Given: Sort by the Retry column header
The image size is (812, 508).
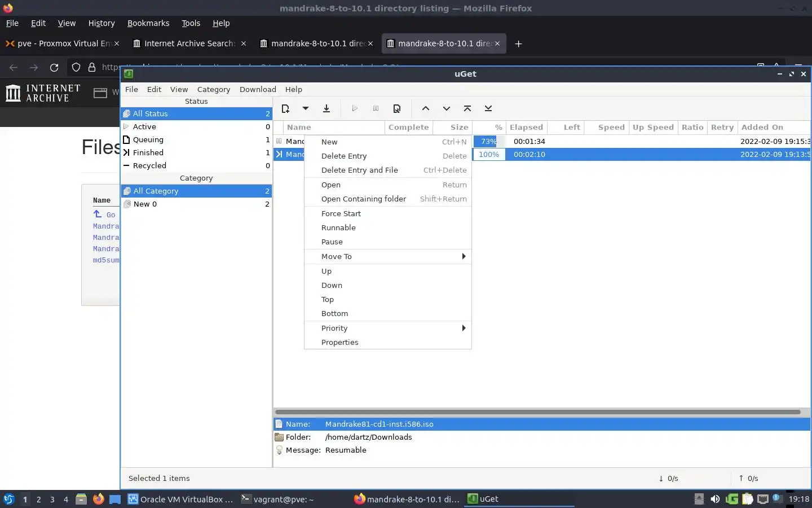Looking at the screenshot, I should [x=722, y=127].
